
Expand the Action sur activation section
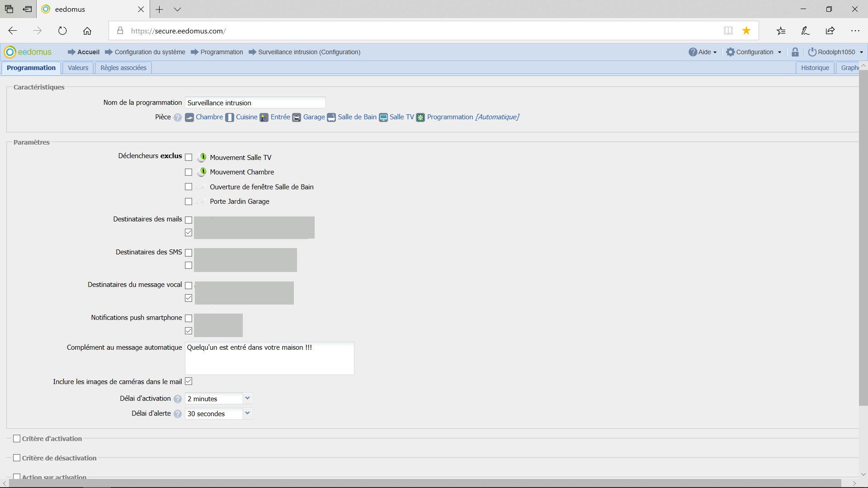point(17,477)
